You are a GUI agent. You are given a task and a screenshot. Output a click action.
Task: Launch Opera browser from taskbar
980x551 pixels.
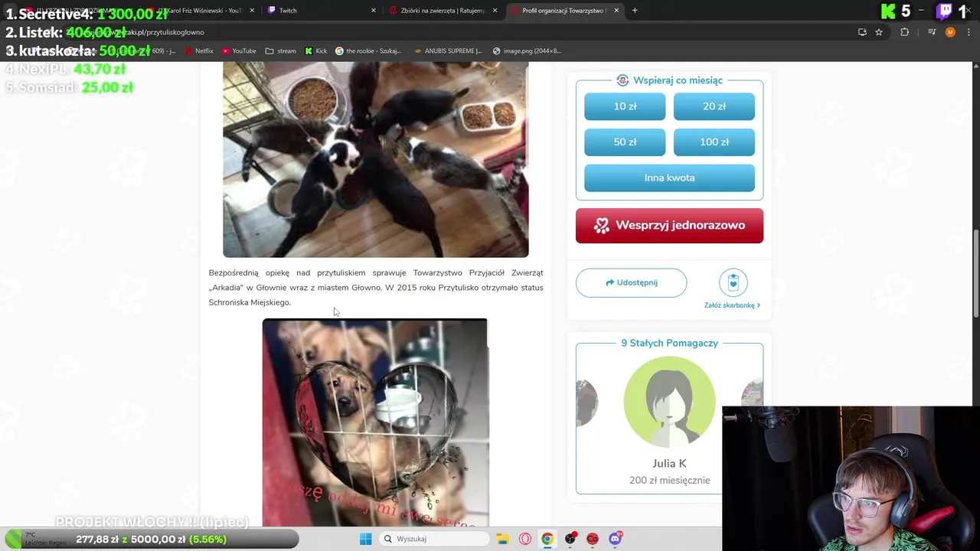(525, 539)
